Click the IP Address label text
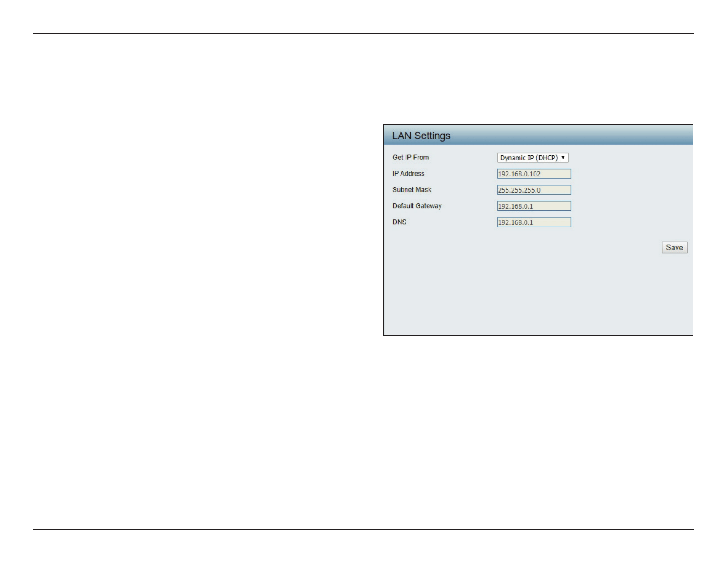This screenshot has width=728, height=563. (x=408, y=173)
